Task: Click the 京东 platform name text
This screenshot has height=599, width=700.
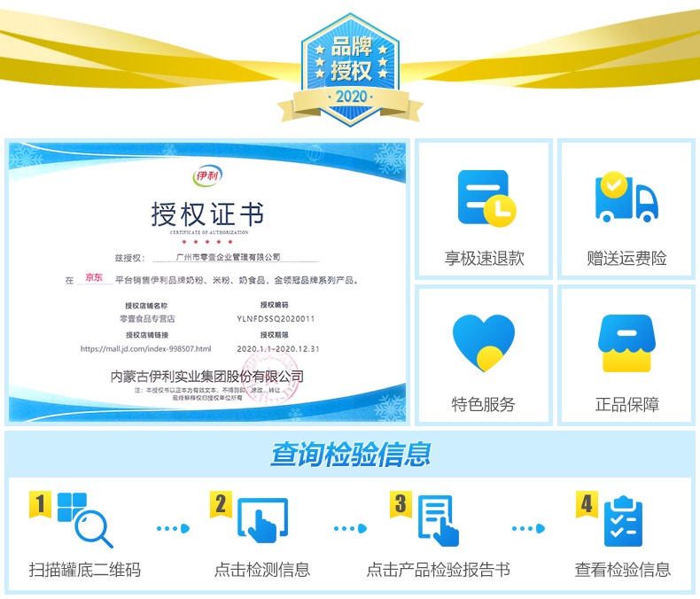Action: (x=93, y=278)
